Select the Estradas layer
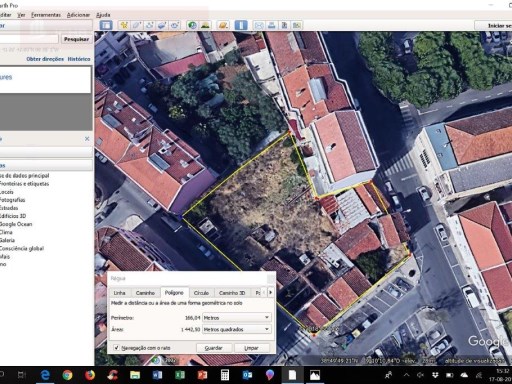 tap(9, 208)
